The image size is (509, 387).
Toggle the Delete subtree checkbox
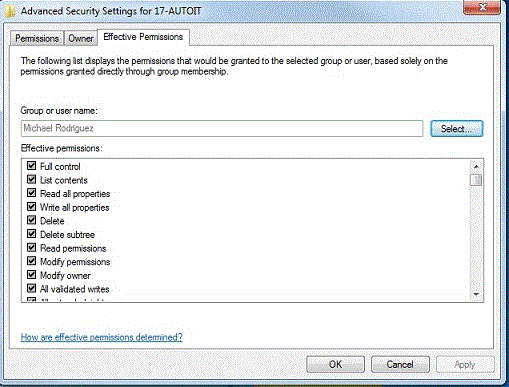pos(31,234)
